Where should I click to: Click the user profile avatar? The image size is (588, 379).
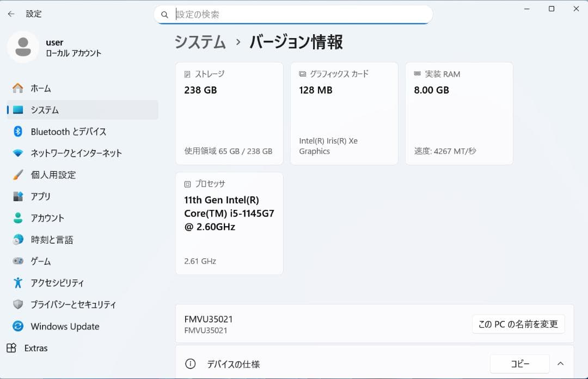23,47
